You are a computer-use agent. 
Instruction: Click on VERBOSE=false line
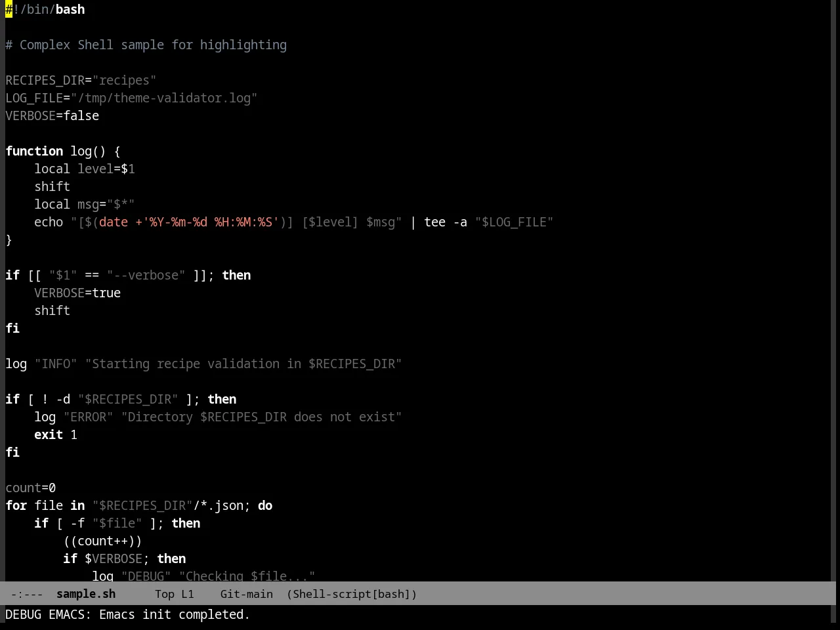[52, 115]
